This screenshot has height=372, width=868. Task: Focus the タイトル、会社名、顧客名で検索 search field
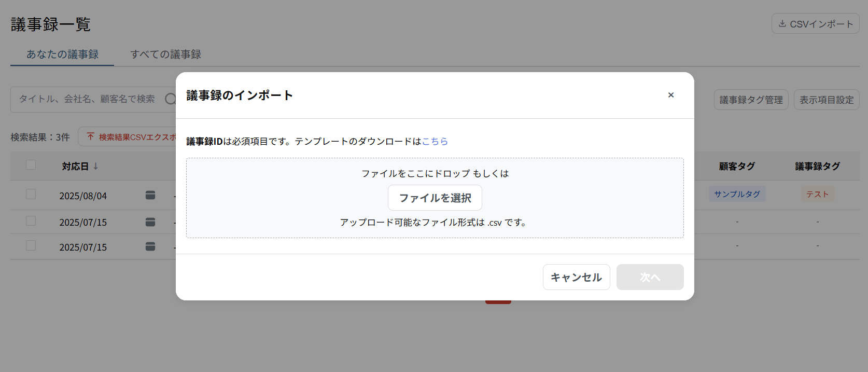point(87,99)
